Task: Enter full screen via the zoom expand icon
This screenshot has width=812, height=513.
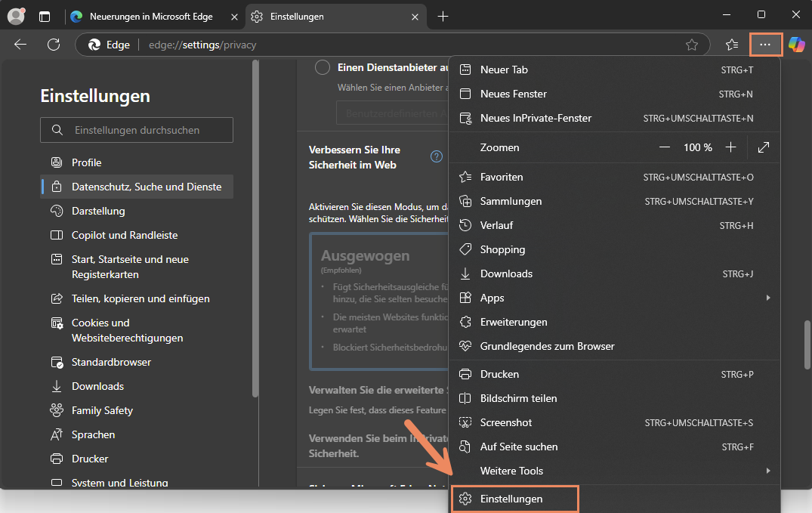Action: click(x=764, y=147)
